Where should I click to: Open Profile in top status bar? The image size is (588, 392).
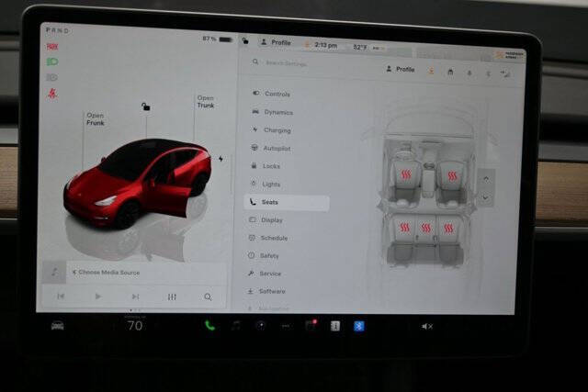coord(276,42)
